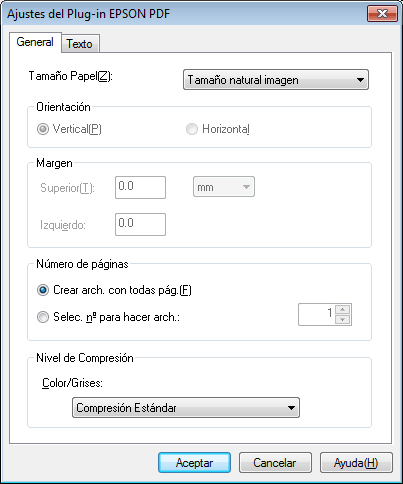403x484 pixels.
Task: Click the page number field showing 1
Action: click(317, 314)
